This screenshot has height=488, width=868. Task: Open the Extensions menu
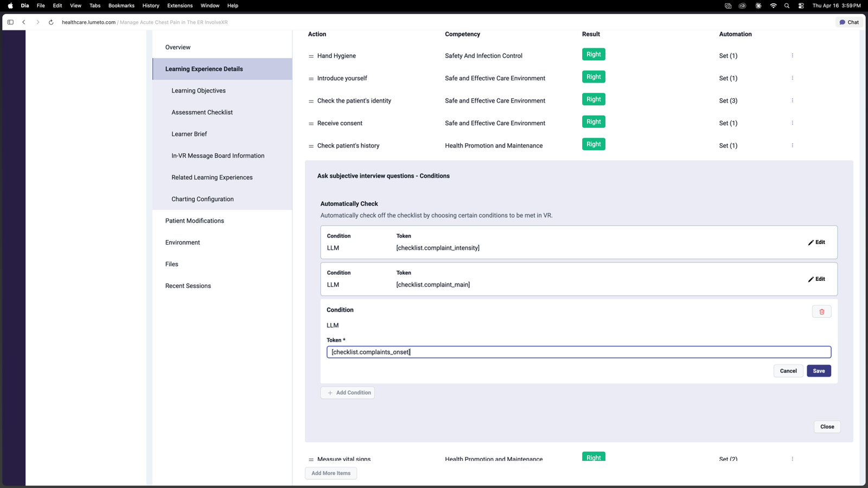click(180, 5)
